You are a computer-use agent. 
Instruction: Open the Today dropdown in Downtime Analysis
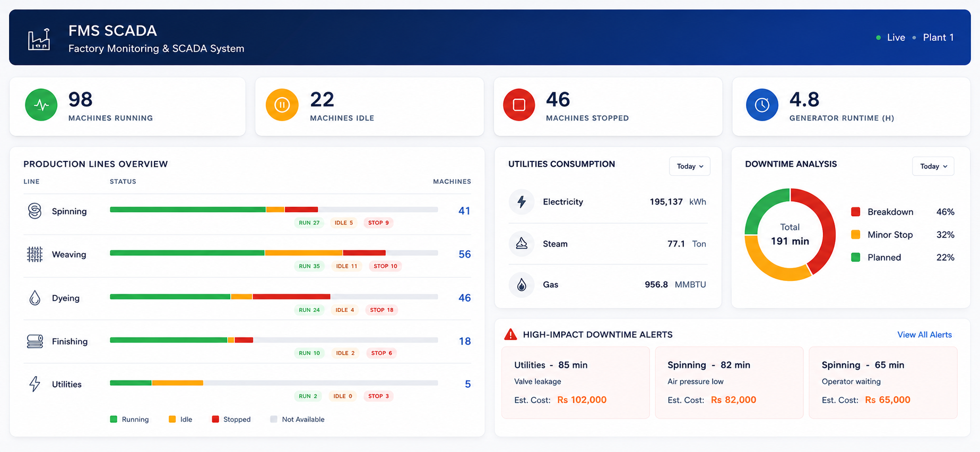[933, 166]
